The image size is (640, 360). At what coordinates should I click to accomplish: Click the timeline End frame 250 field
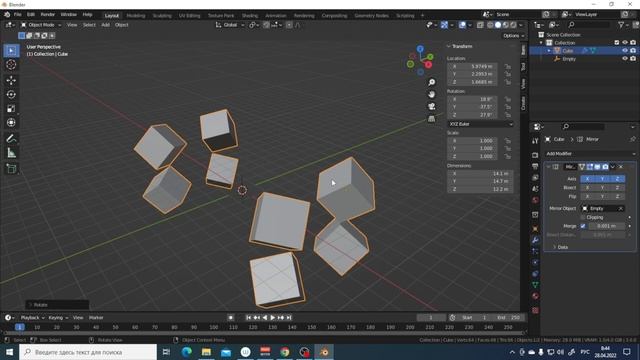tap(509, 318)
